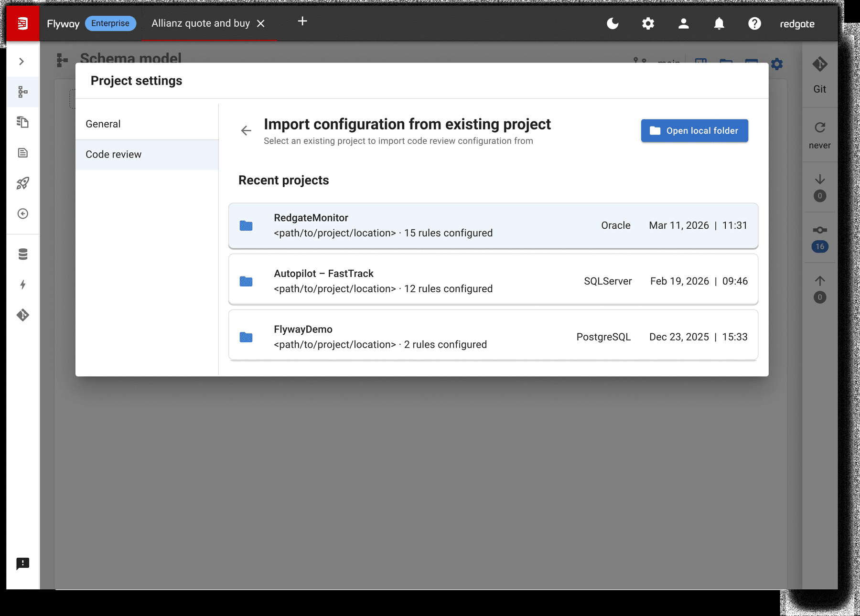This screenshot has height=616, width=860.
Task: Click the commit icon with badge 16
Action: pos(820,230)
